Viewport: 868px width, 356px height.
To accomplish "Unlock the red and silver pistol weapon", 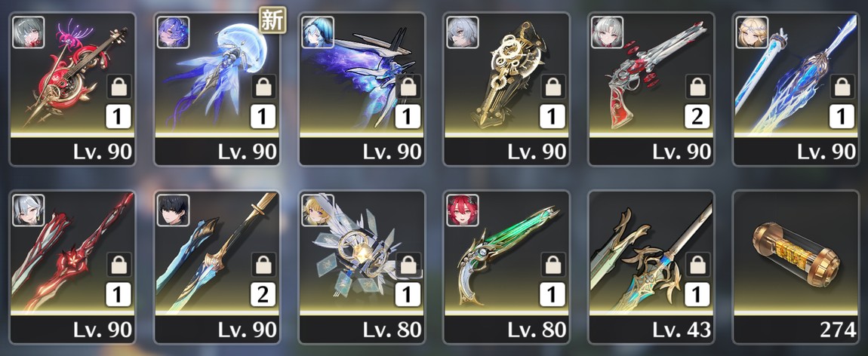I will [x=697, y=87].
